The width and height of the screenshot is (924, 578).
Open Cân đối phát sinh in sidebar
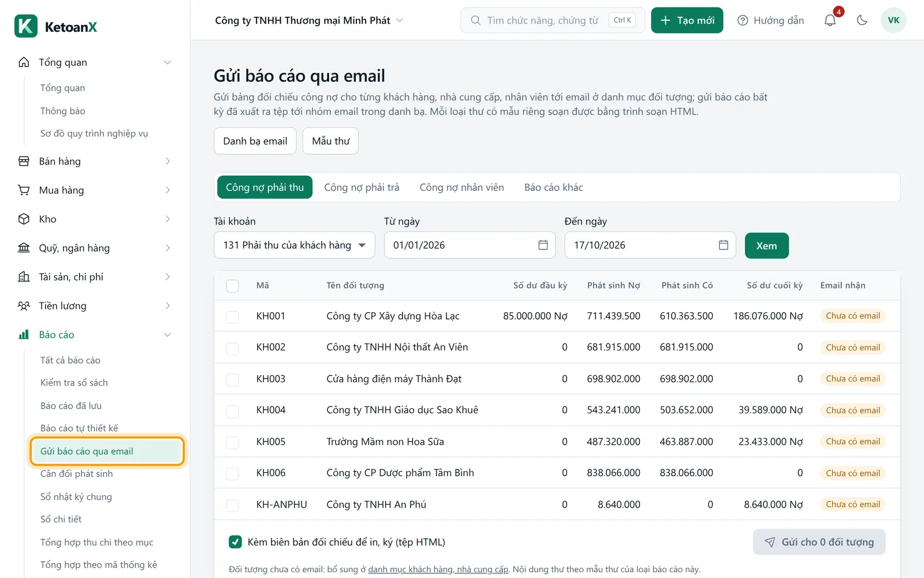pyautogui.click(x=77, y=474)
